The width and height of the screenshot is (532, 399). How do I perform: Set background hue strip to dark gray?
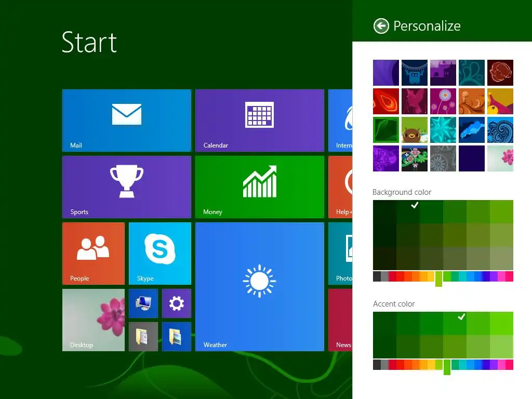click(377, 276)
